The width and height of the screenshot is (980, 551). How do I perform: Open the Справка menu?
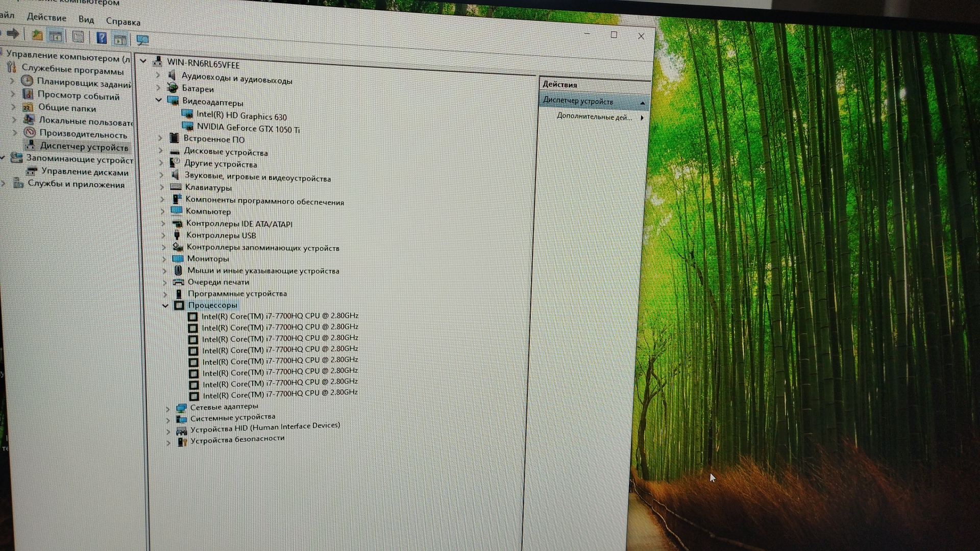pos(123,21)
